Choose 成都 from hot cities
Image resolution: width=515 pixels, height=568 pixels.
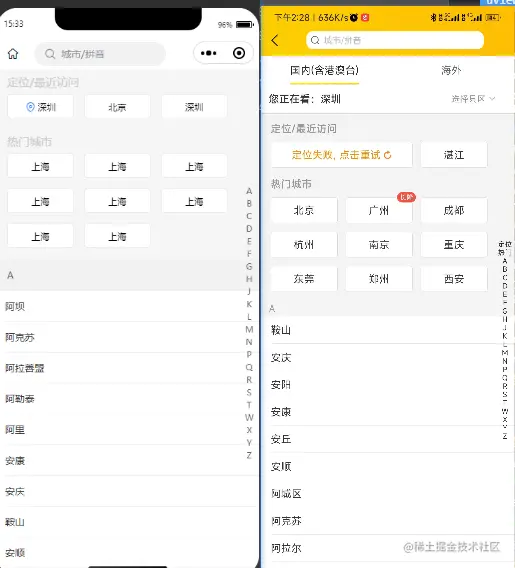(454, 210)
